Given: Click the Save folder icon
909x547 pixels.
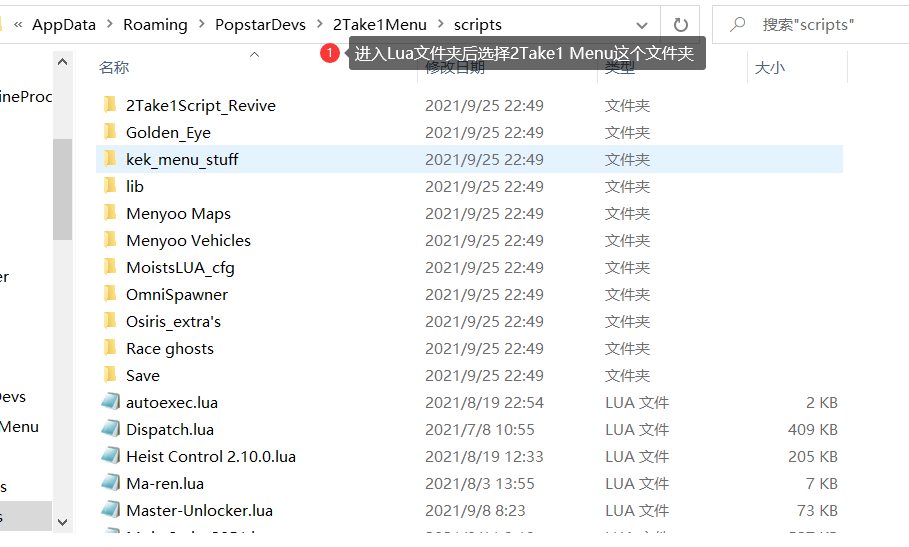Looking at the screenshot, I should [x=110, y=375].
